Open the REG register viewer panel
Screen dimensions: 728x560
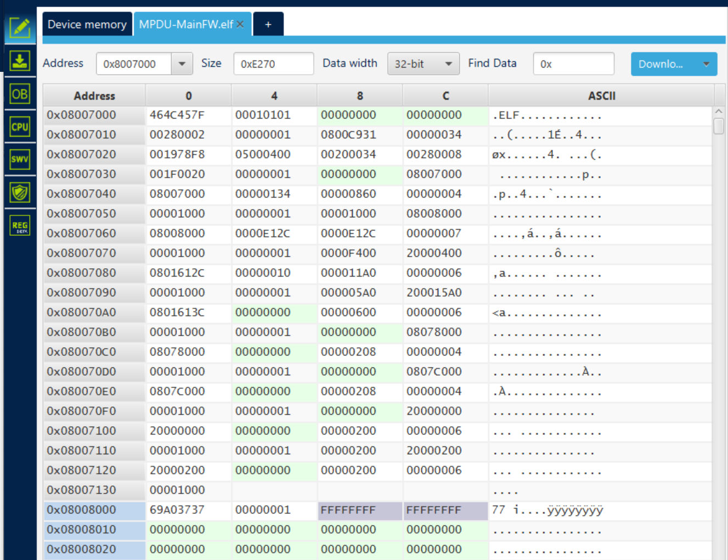(x=20, y=225)
